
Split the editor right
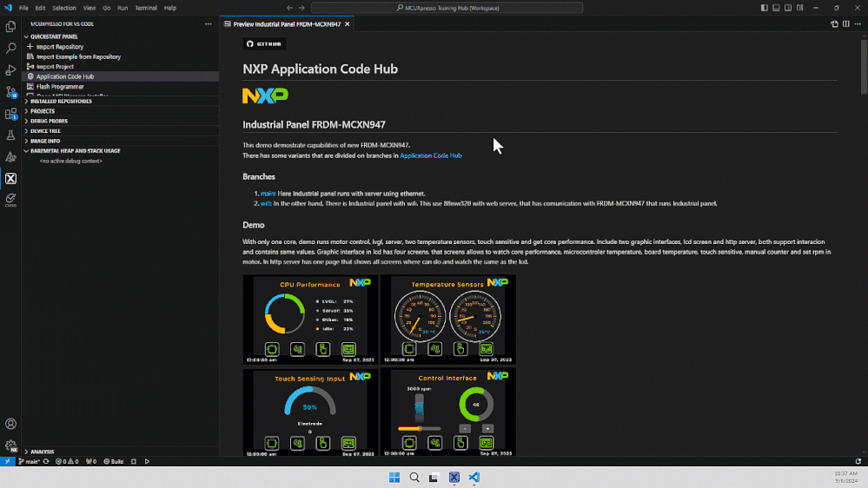click(x=846, y=23)
